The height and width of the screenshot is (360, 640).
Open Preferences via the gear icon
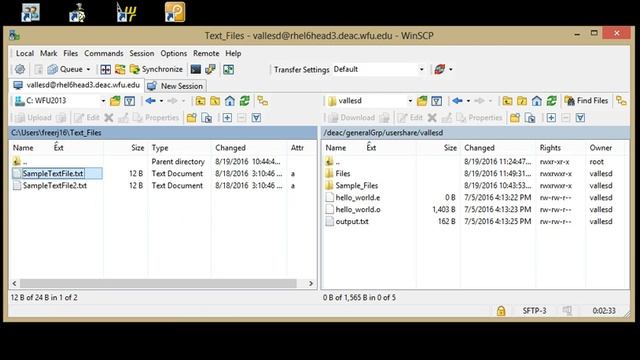click(x=20, y=69)
